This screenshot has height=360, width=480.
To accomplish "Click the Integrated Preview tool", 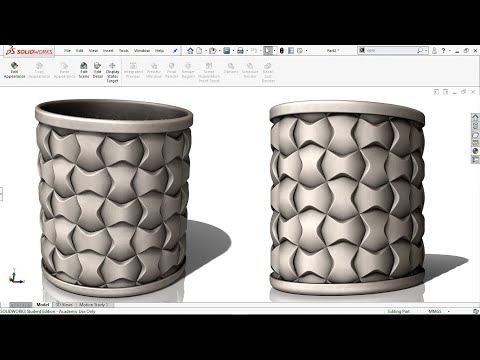I will tap(133, 70).
